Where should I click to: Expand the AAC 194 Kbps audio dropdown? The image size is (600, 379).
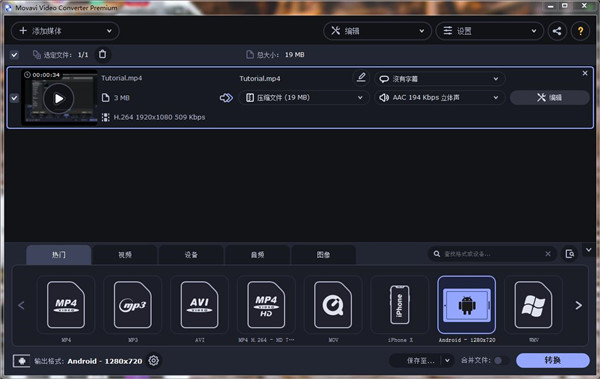click(440, 98)
